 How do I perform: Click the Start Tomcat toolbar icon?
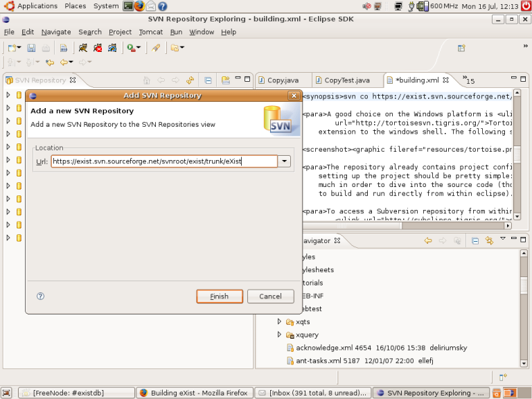pyautogui.click(x=82, y=48)
